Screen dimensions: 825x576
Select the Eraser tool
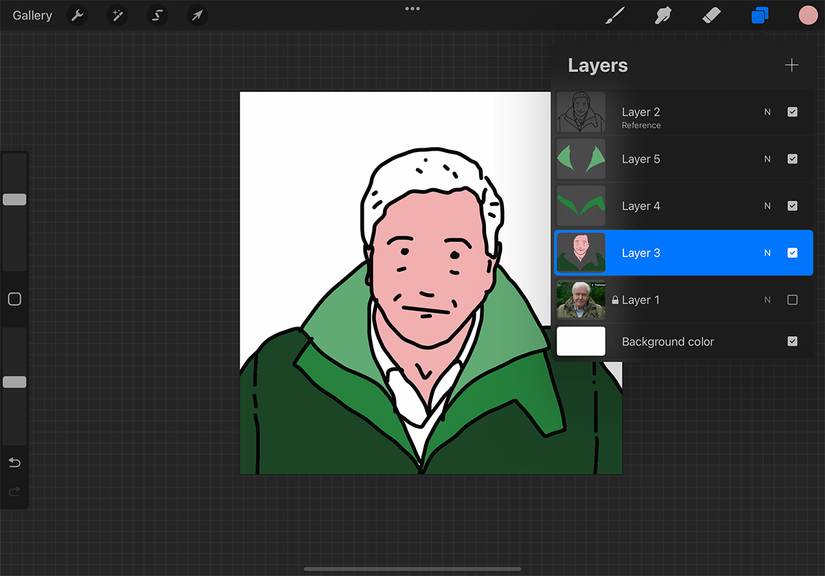click(x=711, y=15)
